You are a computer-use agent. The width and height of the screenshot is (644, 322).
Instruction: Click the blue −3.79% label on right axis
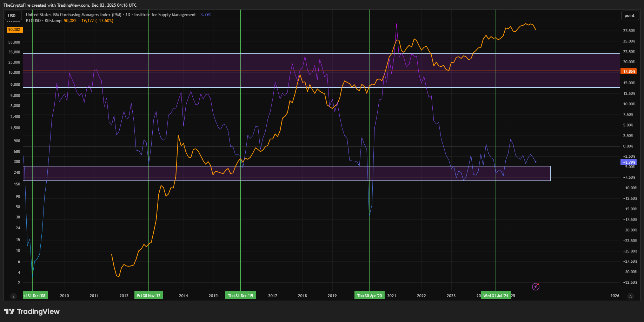[629, 162]
